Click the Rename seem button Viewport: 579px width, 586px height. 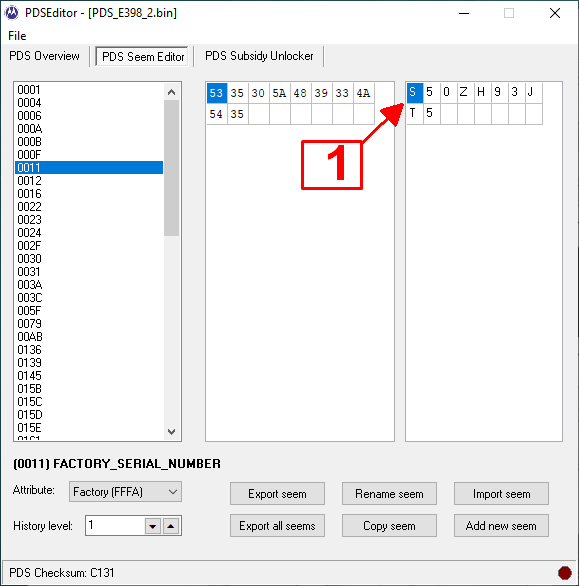(x=389, y=494)
